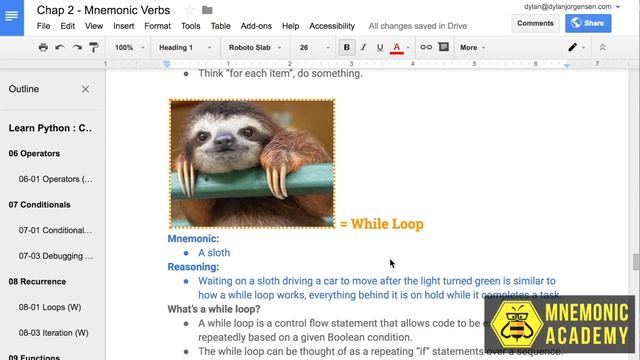
Task: Hide the menus with double-chevron icon
Action: click(x=602, y=47)
